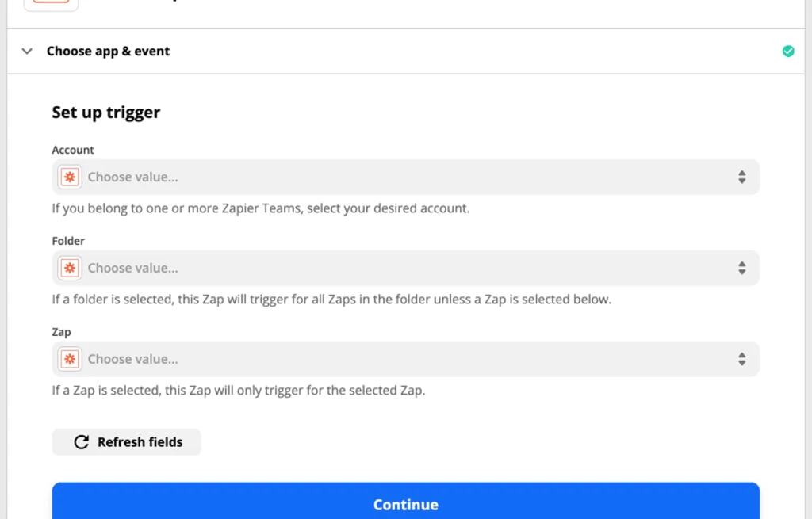Open the Account value selector

tap(396, 177)
